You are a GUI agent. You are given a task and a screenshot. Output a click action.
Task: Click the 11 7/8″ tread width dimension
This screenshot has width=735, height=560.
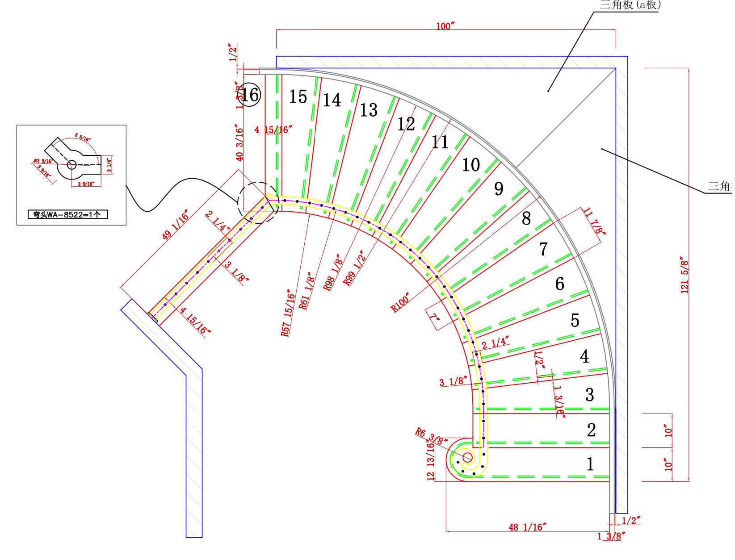[594, 221]
